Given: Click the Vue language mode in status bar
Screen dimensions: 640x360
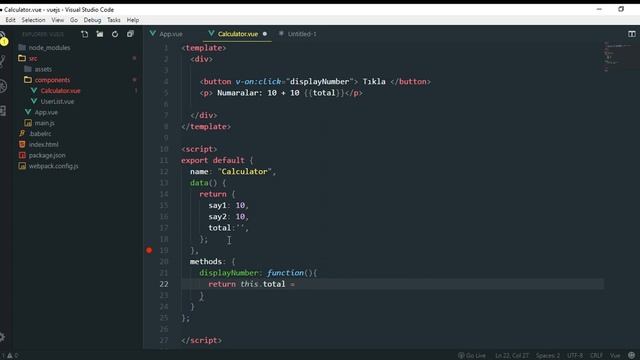Looking at the screenshot, I should pos(615,356).
